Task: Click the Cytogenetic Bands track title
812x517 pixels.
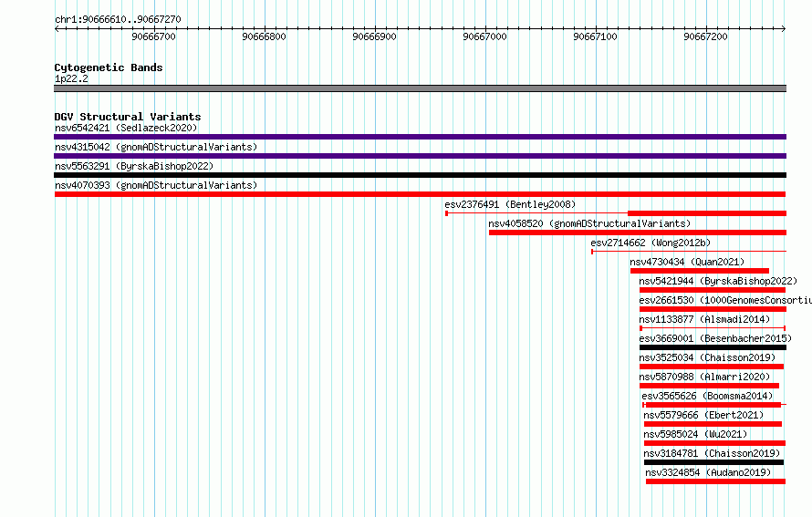Action: (x=109, y=67)
